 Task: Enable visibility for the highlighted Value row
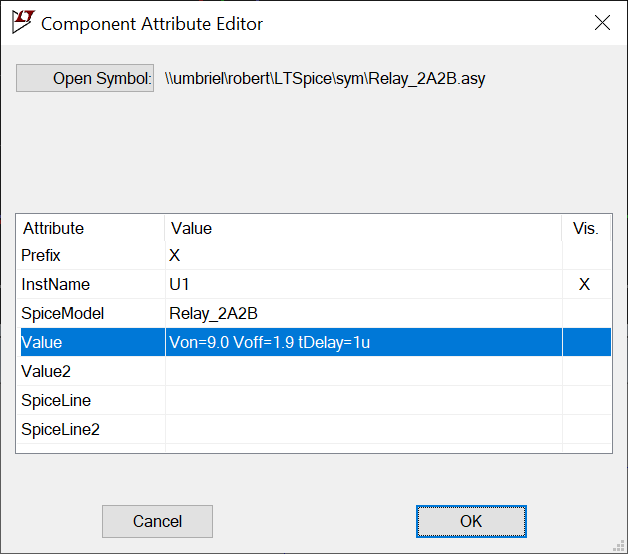(585, 342)
